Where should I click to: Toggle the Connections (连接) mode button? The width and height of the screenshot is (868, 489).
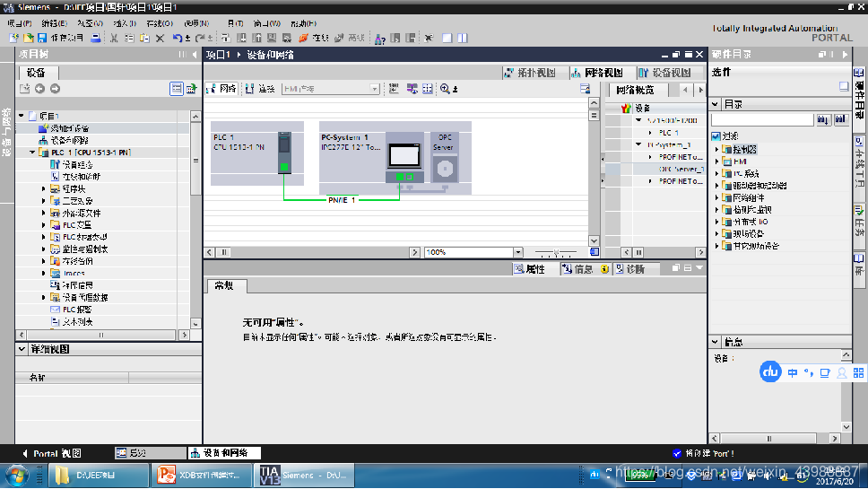click(261, 89)
